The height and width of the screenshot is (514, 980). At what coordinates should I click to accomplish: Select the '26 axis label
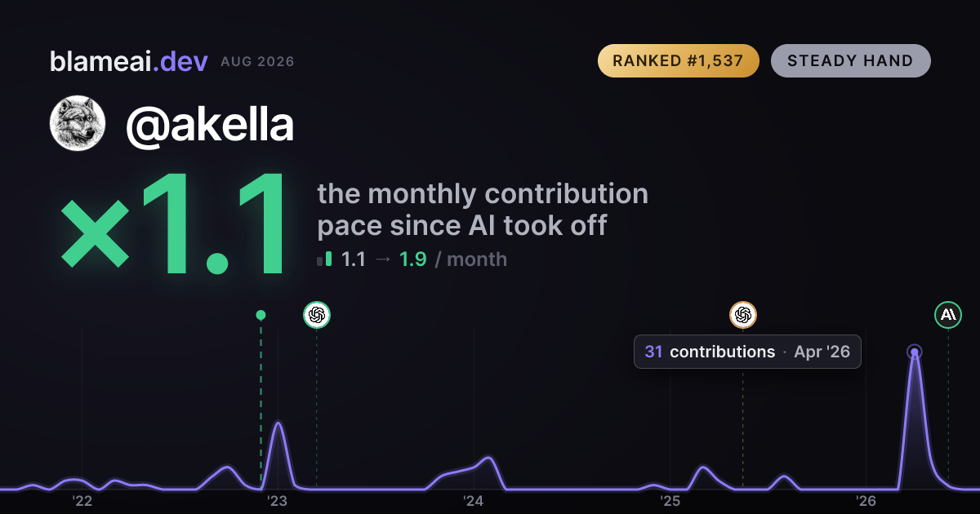(x=866, y=500)
